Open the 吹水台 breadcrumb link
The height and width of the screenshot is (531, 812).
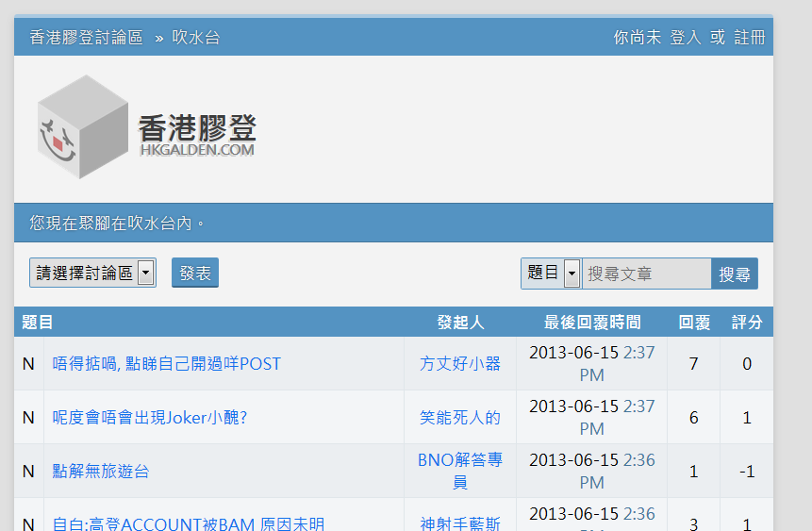tap(196, 38)
